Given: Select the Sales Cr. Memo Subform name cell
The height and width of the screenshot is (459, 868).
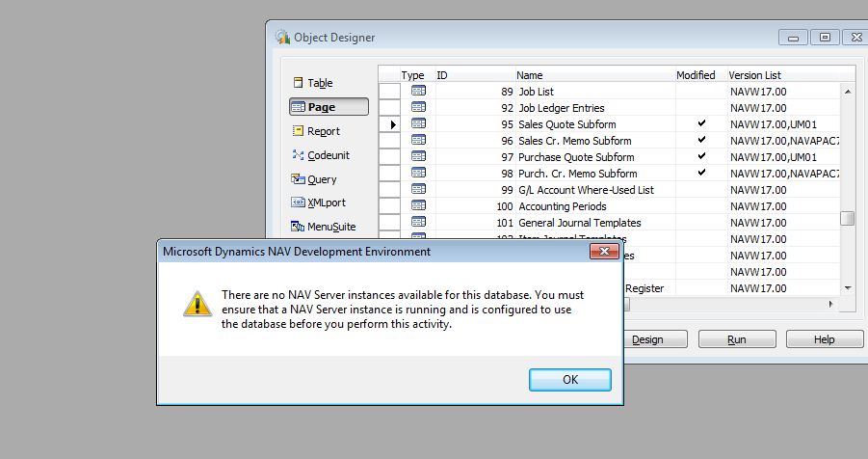Looking at the screenshot, I should pos(595,140).
